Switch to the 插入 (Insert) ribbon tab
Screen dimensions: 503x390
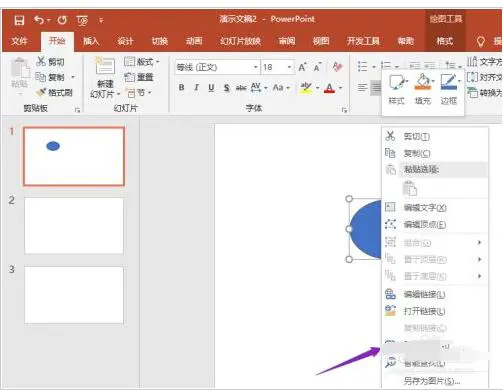[91, 41]
